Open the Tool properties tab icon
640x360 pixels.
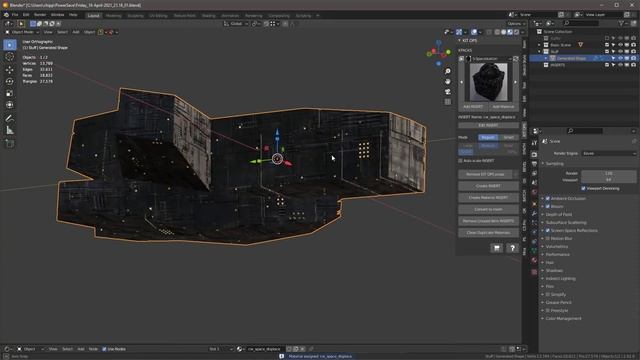pos(534,142)
